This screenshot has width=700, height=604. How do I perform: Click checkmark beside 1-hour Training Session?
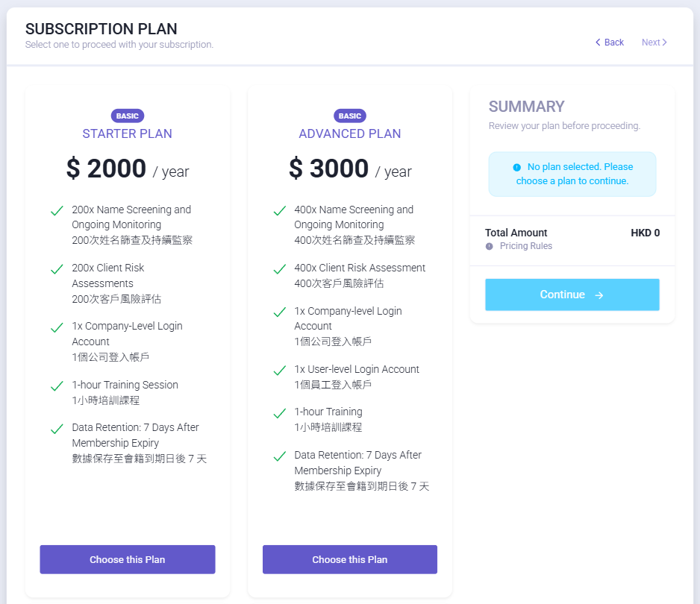pos(57,386)
